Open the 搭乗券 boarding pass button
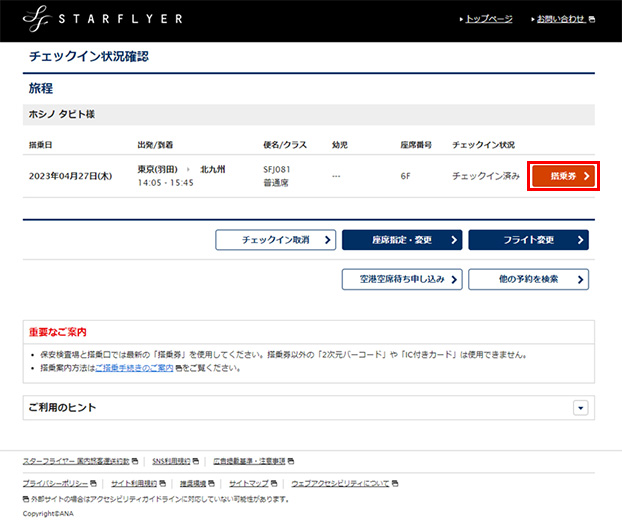The image size is (622, 525). pyautogui.click(x=564, y=176)
